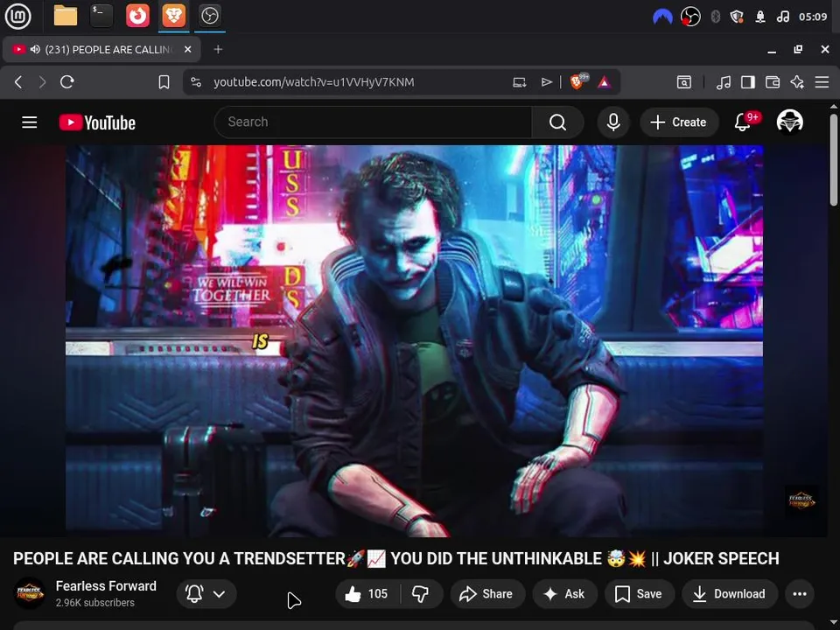Open the Linux Mint start menu
840x630 pixels.
18,16
